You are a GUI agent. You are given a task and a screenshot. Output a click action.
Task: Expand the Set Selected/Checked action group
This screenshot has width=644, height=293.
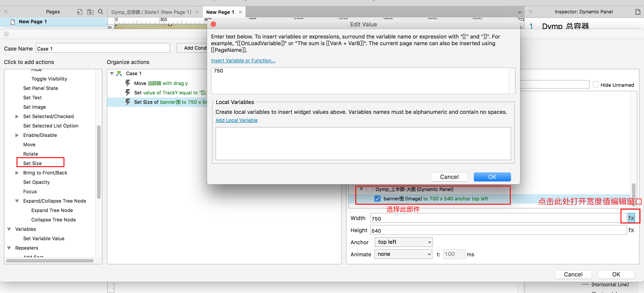17,117
